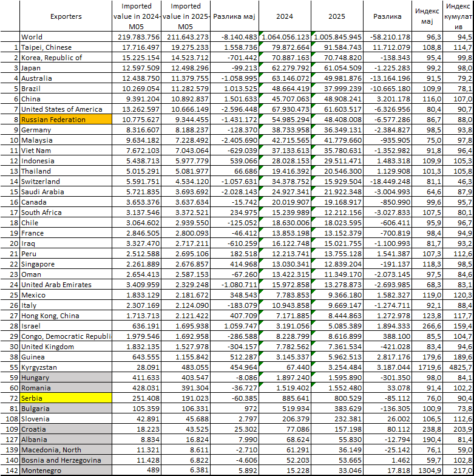Select Mexico's 119,0 index cell
Viewport: 474px width, 476px height.
(427, 295)
